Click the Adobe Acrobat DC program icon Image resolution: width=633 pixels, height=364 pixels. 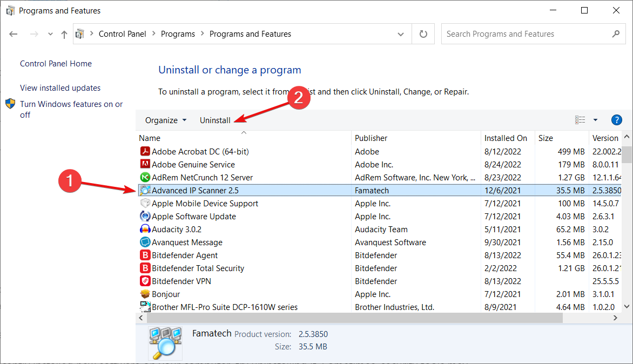coord(145,151)
